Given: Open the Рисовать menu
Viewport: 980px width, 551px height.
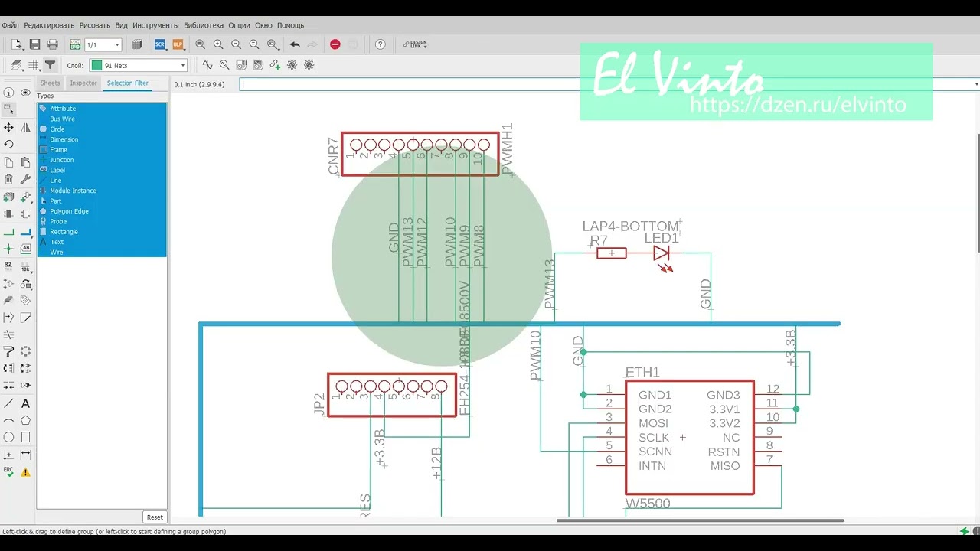Looking at the screenshot, I should [95, 25].
